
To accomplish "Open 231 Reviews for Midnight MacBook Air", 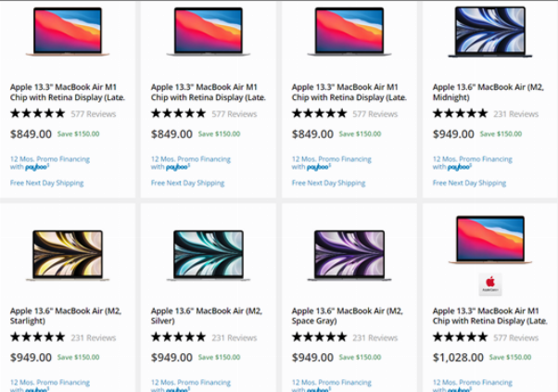I will [515, 114].
